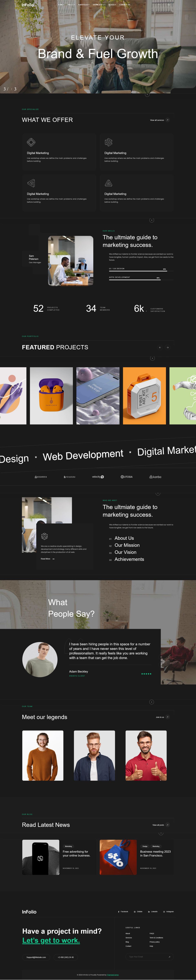Click the Let's get to work link
This screenshot has height=980, width=196.
click(51, 940)
